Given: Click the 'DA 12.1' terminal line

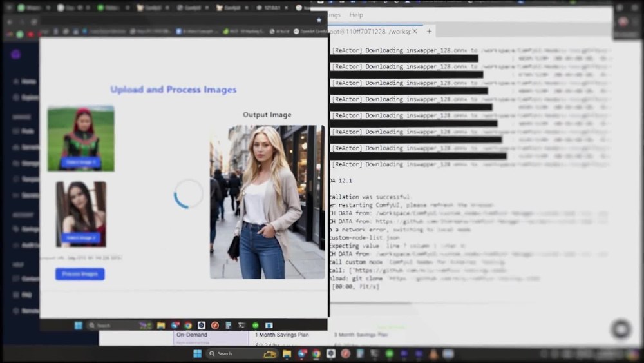Looking at the screenshot, I should click(x=341, y=181).
